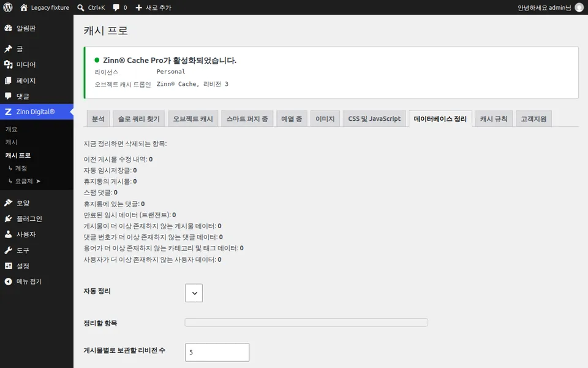Viewport: 588px width, 368px height.
Task: Click the 자동 임시저장글: 0 line
Action: [x=110, y=171]
